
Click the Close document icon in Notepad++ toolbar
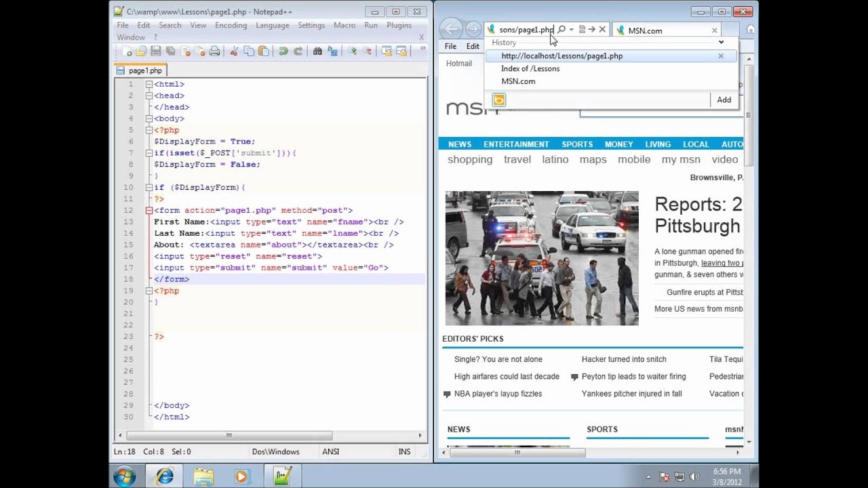click(186, 52)
